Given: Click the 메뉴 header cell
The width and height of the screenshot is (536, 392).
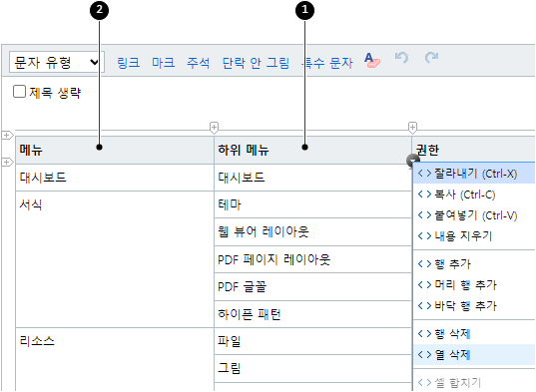Looking at the screenshot, I should click(x=115, y=150).
